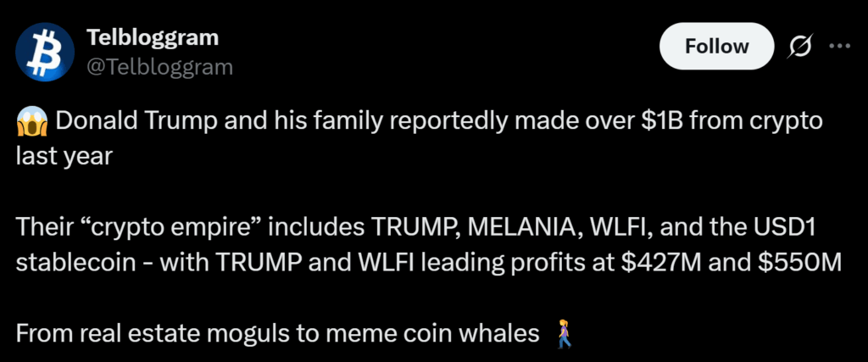Click the "last year" line of the post
Image resolution: width=868 pixels, height=362 pixels.
point(64,156)
